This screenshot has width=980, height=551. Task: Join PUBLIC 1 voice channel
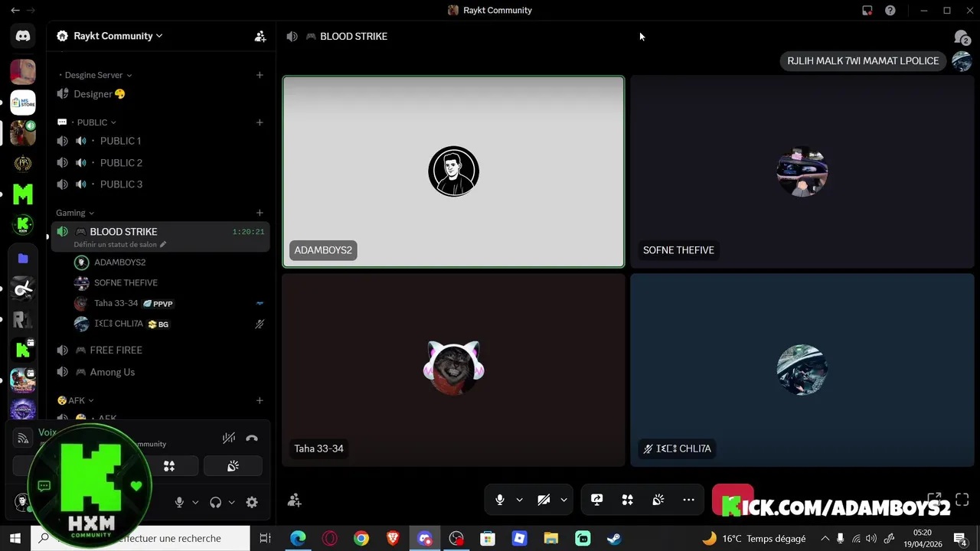point(160,141)
